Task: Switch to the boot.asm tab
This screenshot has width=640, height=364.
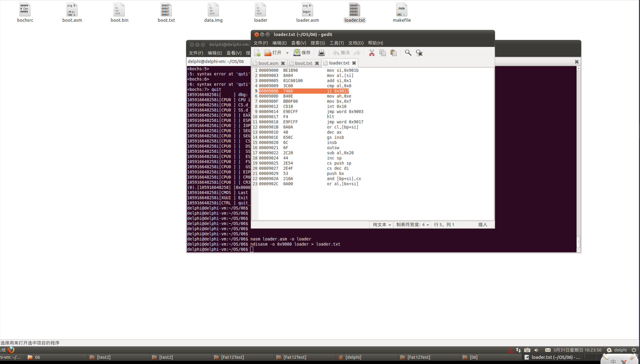Action: [268, 63]
